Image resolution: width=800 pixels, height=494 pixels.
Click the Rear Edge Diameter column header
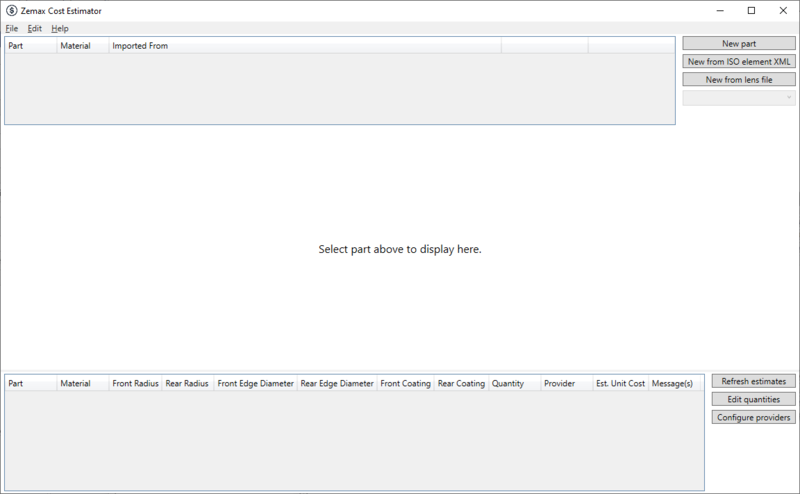coord(337,383)
